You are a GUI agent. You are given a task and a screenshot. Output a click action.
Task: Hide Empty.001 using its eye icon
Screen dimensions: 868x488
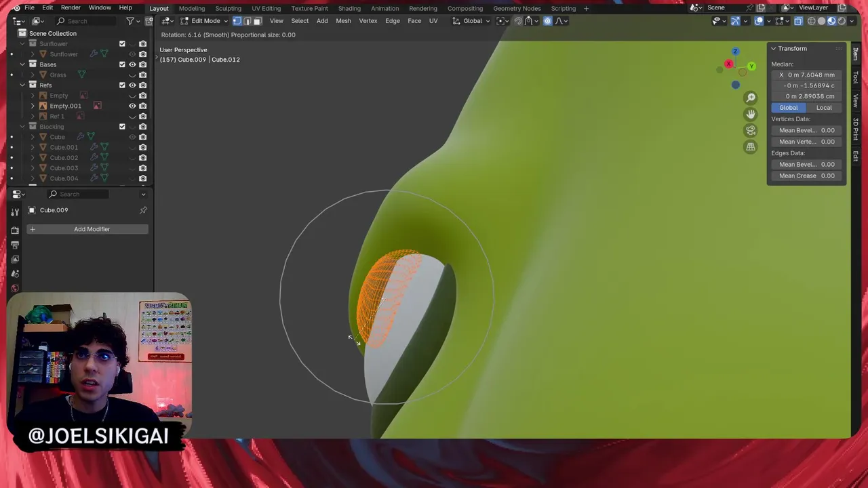(x=132, y=106)
